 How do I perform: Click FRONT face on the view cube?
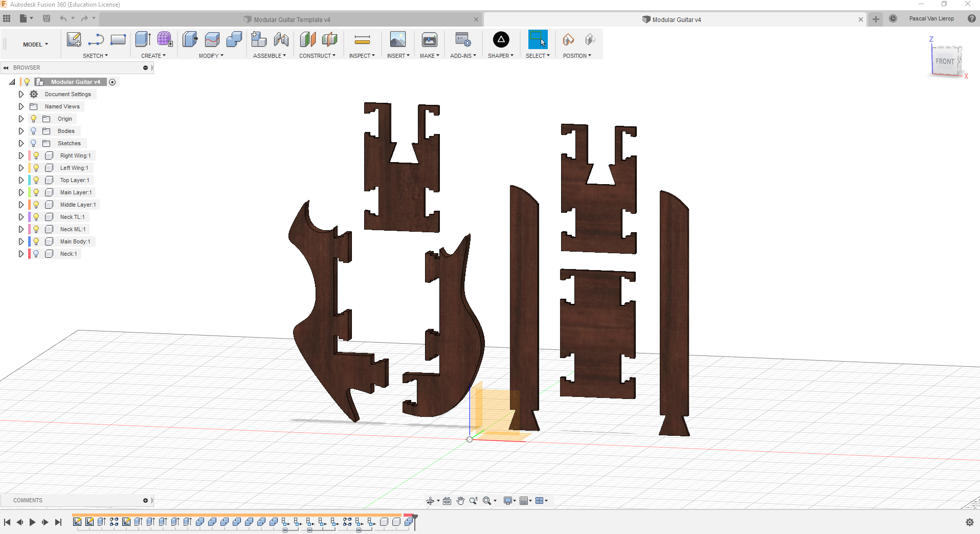pos(944,61)
